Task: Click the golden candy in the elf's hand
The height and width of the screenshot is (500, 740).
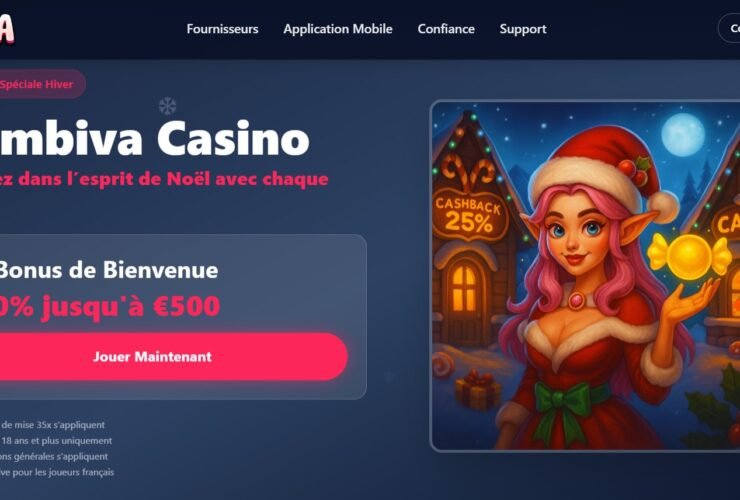Action: click(688, 256)
